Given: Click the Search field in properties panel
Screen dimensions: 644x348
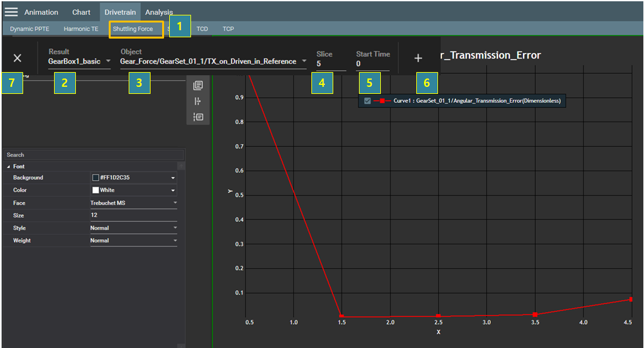Looking at the screenshot, I should [93, 155].
